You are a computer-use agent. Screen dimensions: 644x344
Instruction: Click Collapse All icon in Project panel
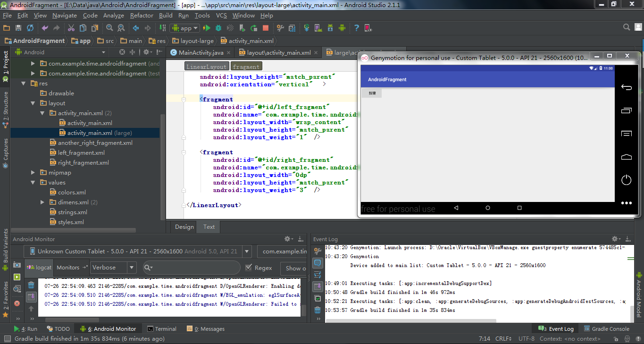pos(134,52)
